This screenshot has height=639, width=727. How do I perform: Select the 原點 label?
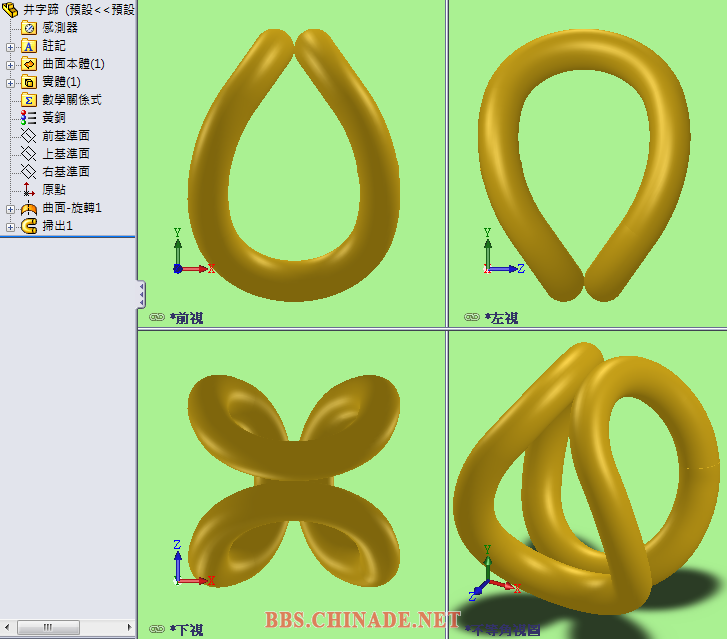54,190
